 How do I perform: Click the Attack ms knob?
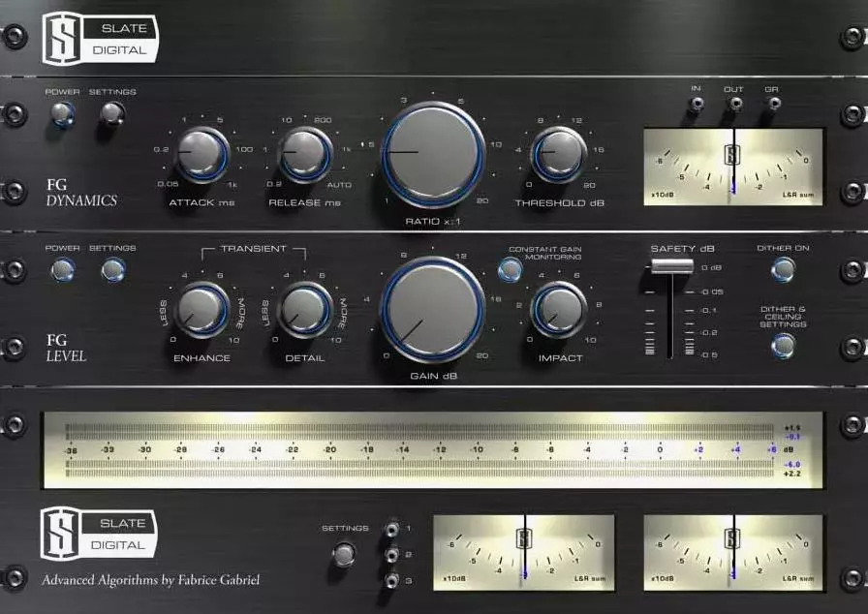(201, 151)
